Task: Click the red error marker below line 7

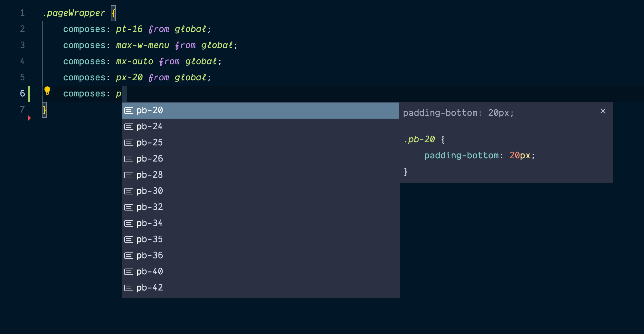Action: (x=29, y=118)
